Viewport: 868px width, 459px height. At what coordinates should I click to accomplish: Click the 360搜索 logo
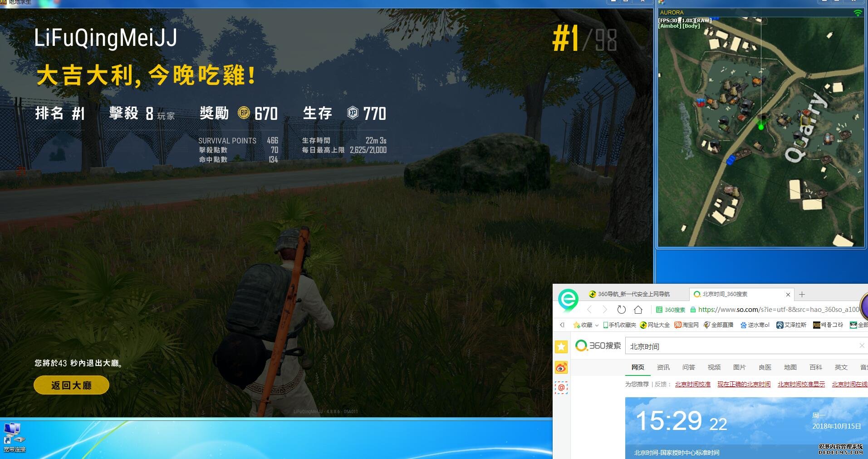(598, 345)
